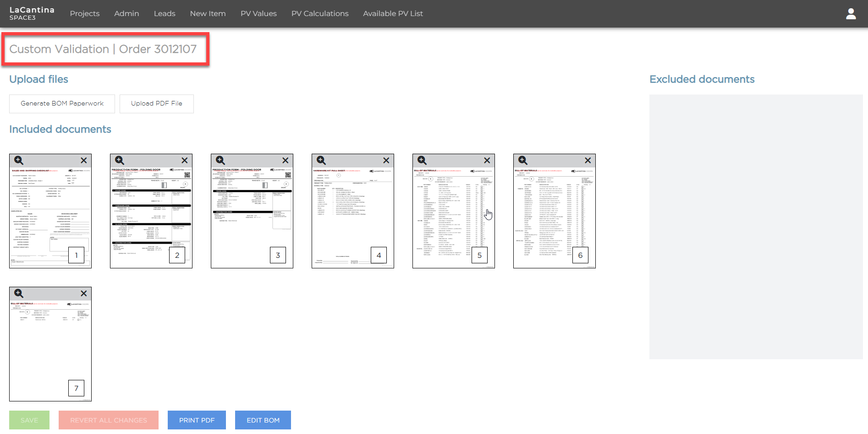The height and width of the screenshot is (434, 868).
Task: Open the user account icon
Action: pyautogui.click(x=851, y=14)
